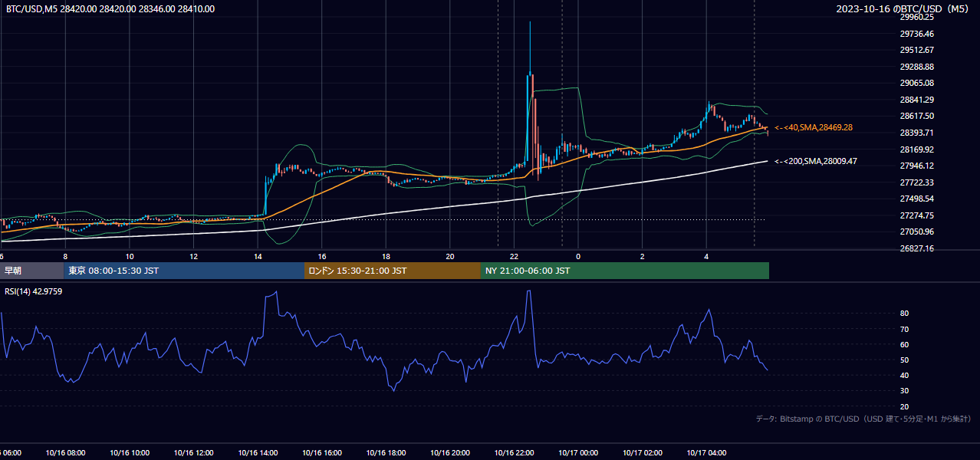Click the RSI 40 level label
The image size is (980, 460).
905,375
